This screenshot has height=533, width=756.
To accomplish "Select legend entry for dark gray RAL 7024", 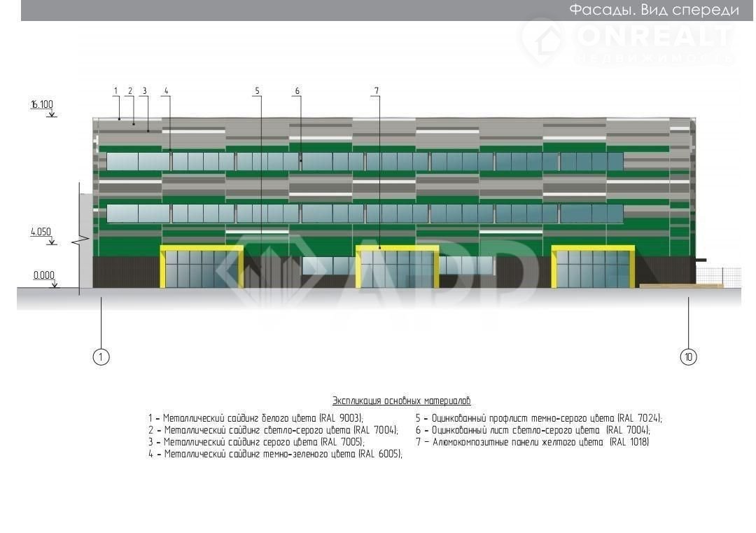I will pyautogui.click(x=538, y=418).
